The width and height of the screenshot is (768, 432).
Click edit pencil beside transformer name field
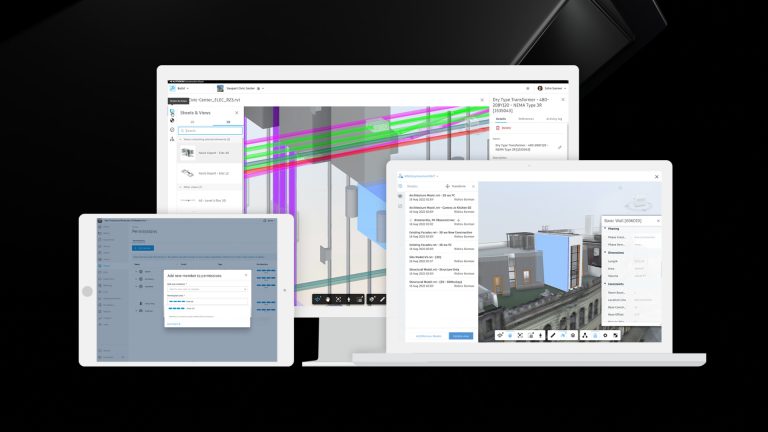pyautogui.click(x=559, y=147)
